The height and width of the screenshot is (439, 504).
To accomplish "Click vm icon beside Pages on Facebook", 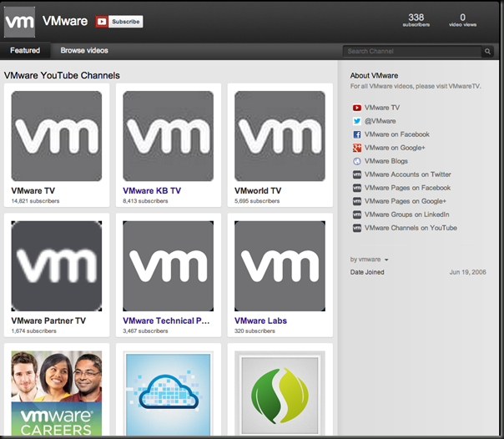I will [x=357, y=188].
